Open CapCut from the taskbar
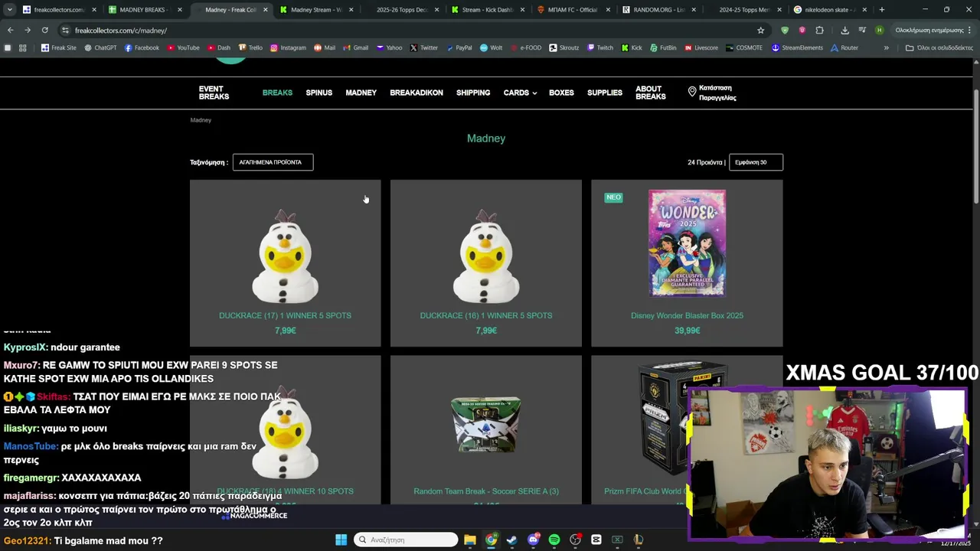Screen dimensions: 980x551 pos(596,540)
